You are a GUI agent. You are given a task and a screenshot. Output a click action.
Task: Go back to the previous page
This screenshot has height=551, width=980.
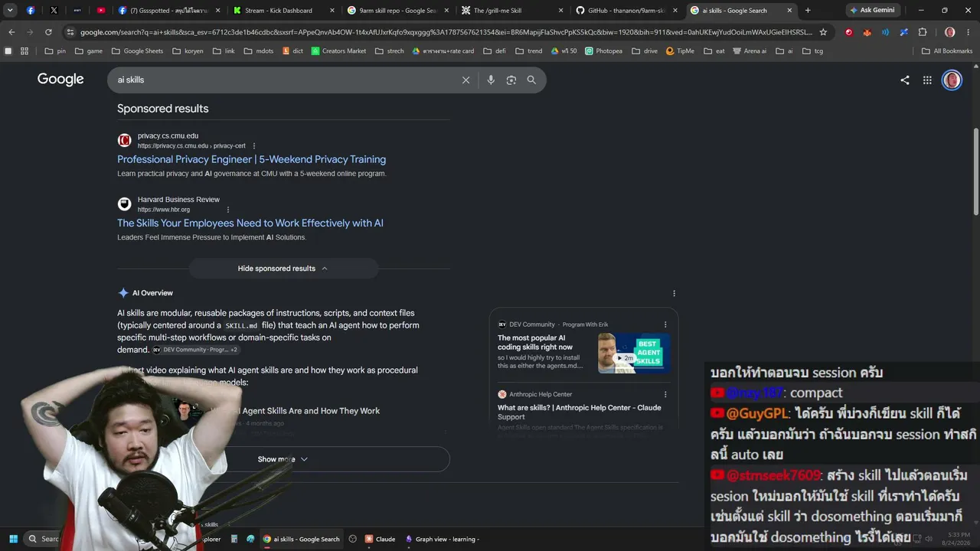tap(11, 32)
